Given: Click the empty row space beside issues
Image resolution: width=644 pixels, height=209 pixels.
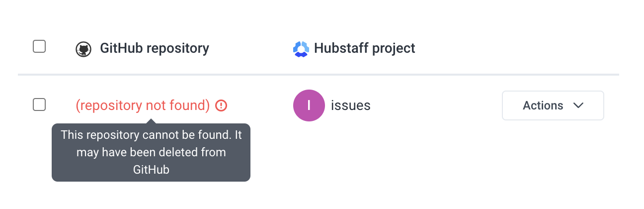Looking at the screenshot, I should tap(436, 105).
